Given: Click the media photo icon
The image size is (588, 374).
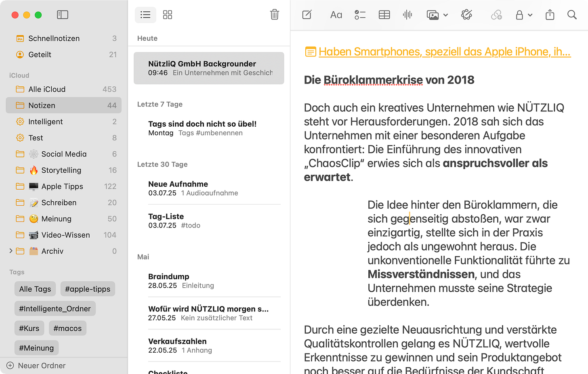Looking at the screenshot, I should 433,15.
